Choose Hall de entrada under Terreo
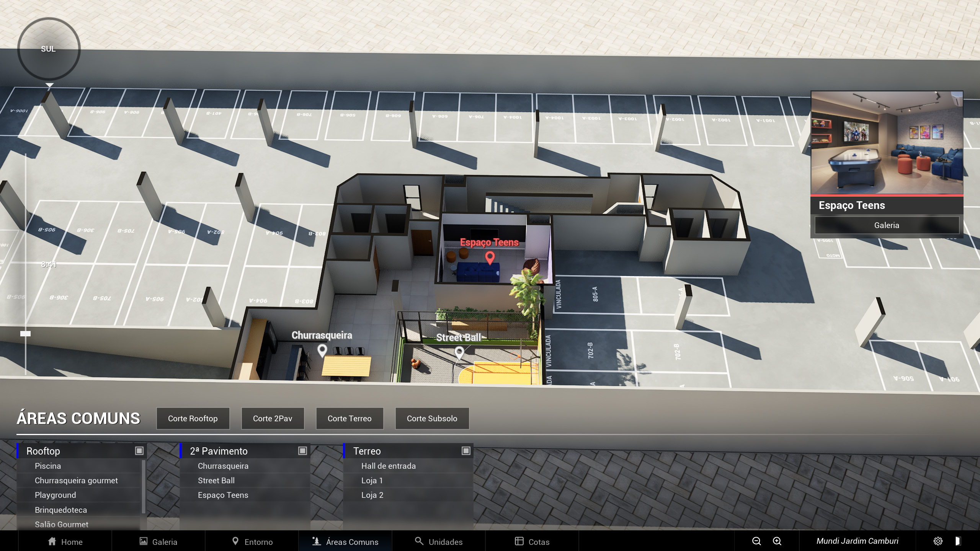The height and width of the screenshot is (551, 980). click(388, 466)
